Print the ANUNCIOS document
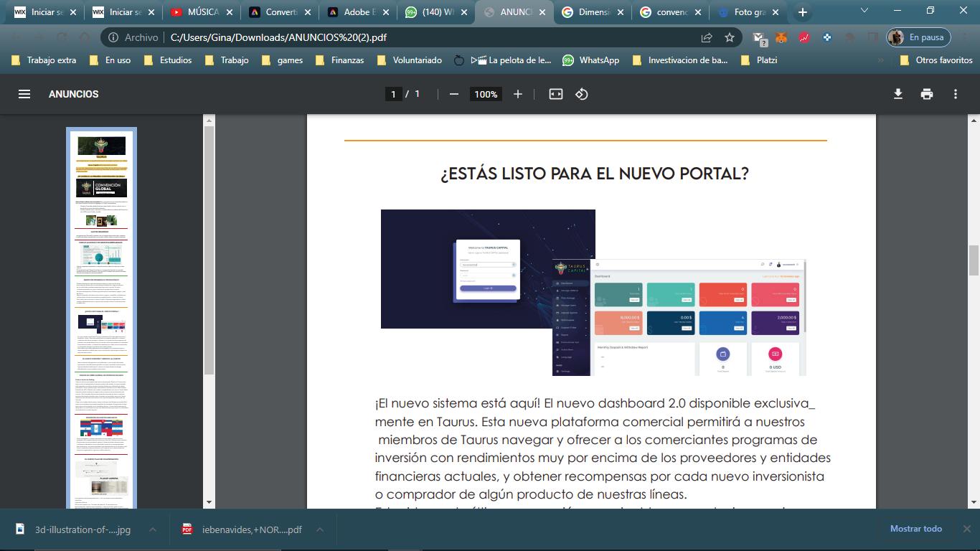This screenshot has height=551, width=980. [x=927, y=94]
